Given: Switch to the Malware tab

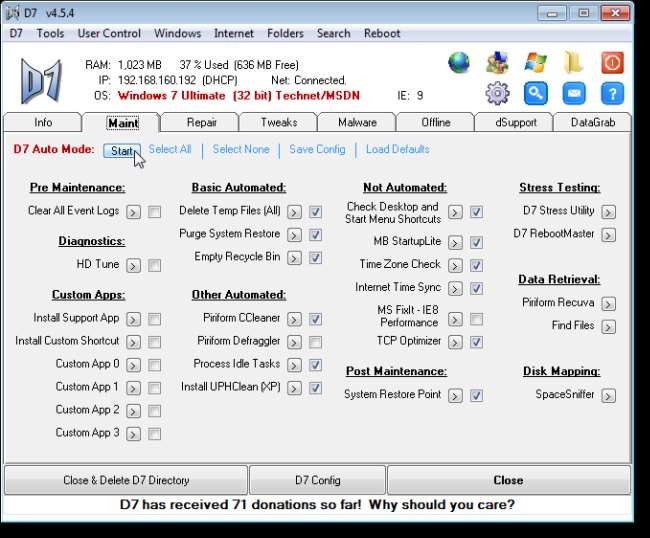Looking at the screenshot, I should click(357, 123).
